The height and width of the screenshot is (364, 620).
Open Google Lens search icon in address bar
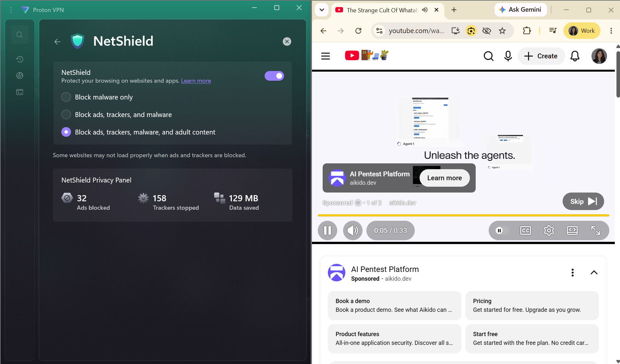[x=471, y=31]
